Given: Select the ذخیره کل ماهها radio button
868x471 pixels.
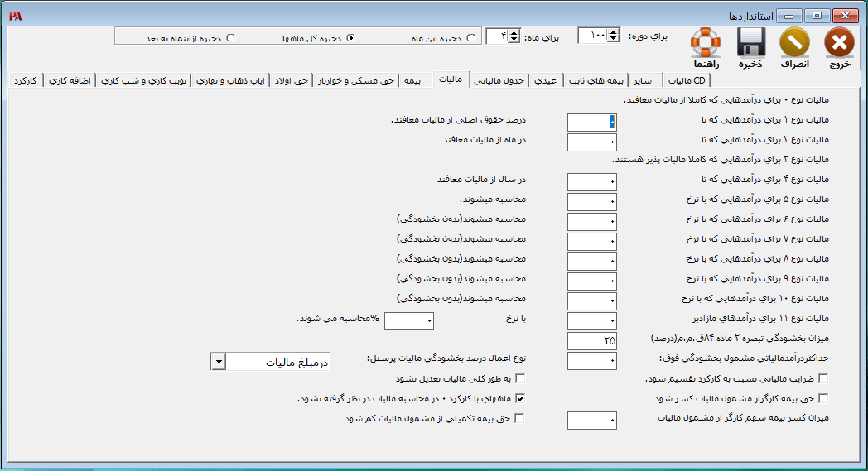Looking at the screenshot, I should click(x=350, y=37).
